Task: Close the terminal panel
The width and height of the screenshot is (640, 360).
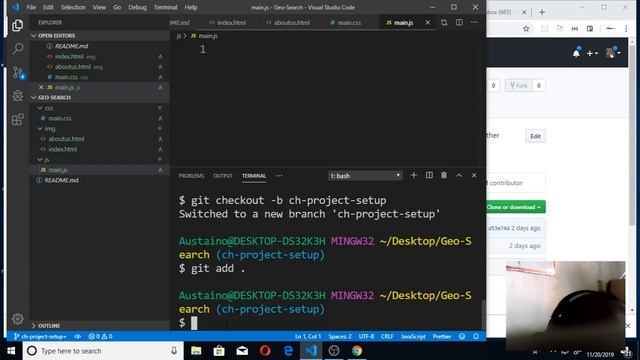Action: click(474, 175)
